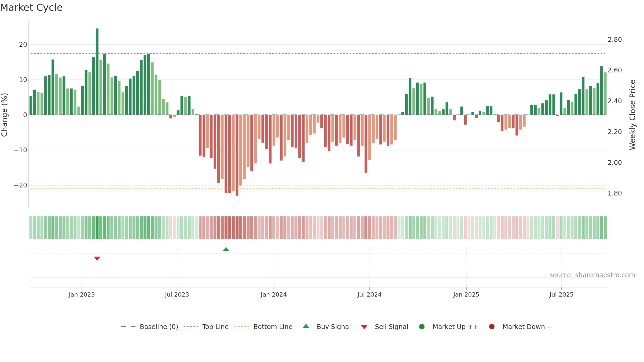Image resolution: width=644 pixels, height=362 pixels.
Task: Click the 2.00 price axis tick
Action: pos(615,163)
